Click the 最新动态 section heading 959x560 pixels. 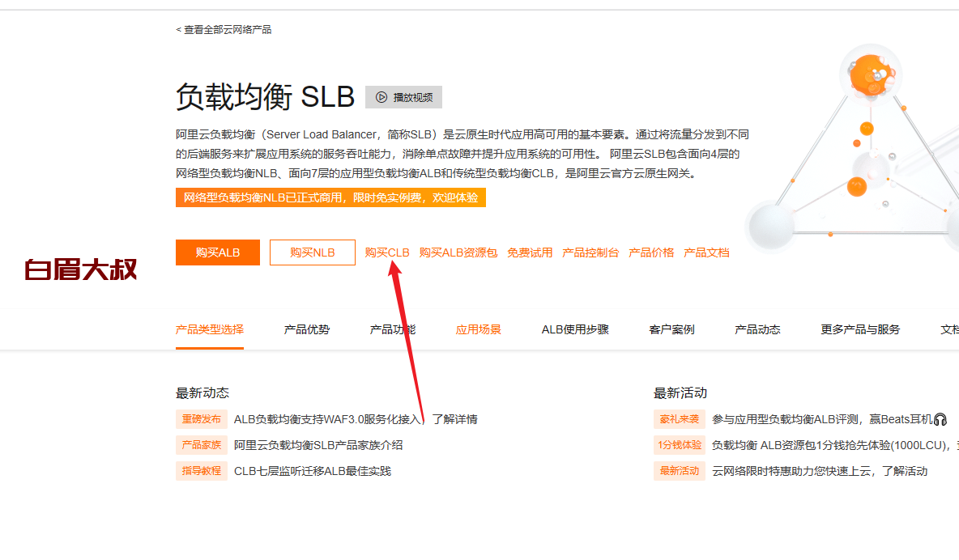click(x=202, y=392)
